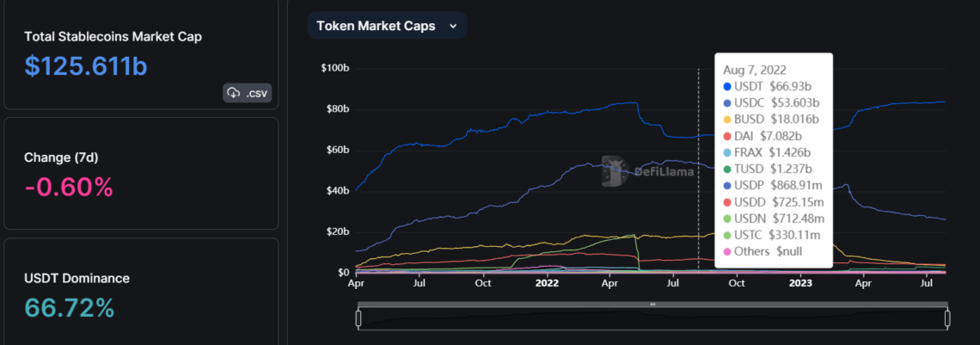980x345 pixels.
Task: Click the center grip on range selector bar
Action: pyautogui.click(x=652, y=305)
